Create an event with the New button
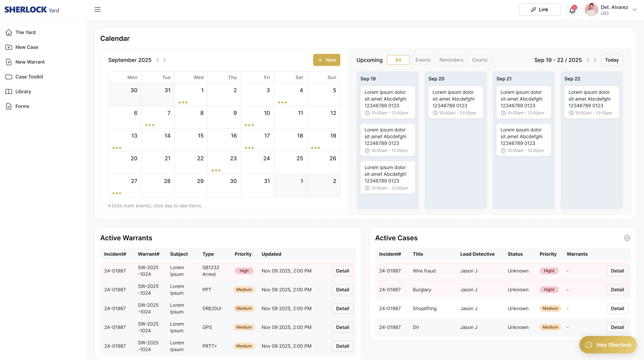The image size is (644, 360). pyautogui.click(x=327, y=60)
